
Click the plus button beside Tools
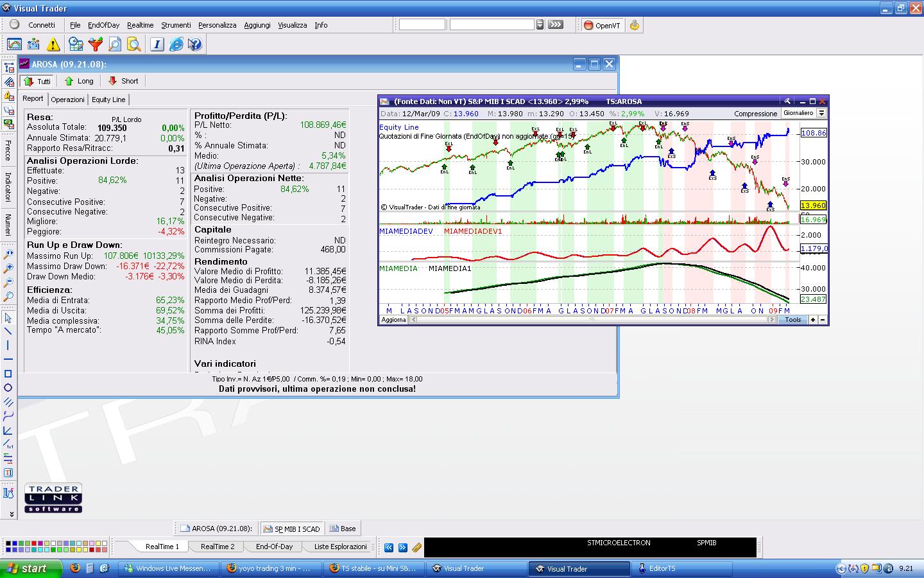(813, 320)
